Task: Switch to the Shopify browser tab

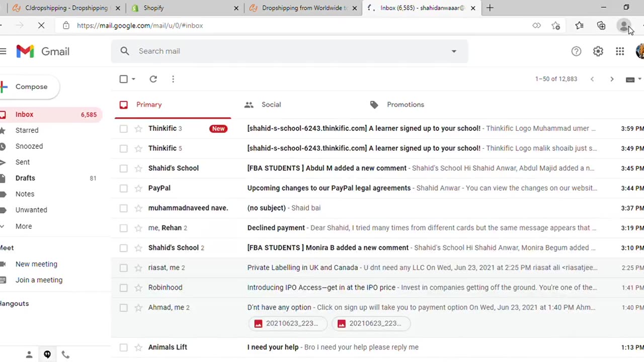Action: 185,8
